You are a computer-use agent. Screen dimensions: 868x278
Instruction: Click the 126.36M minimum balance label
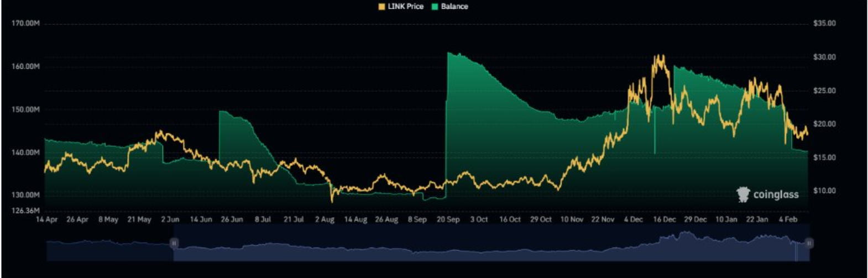(25, 211)
